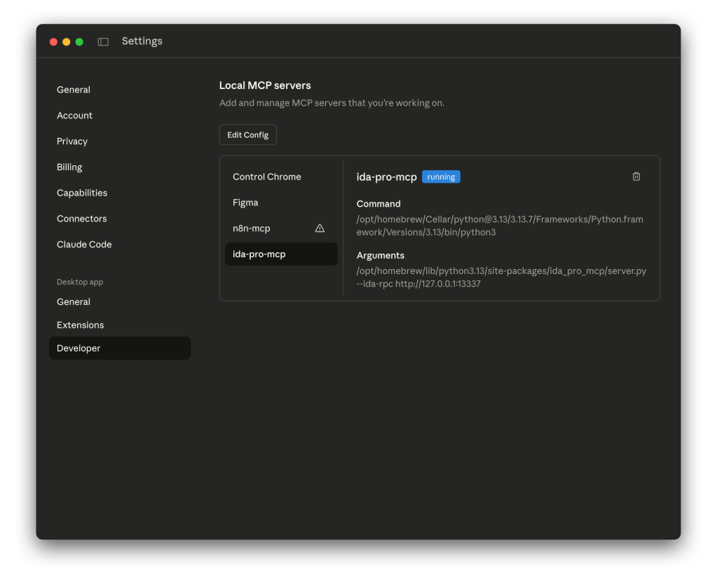Select Control Chrome server
717x588 pixels.
[x=267, y=177]
